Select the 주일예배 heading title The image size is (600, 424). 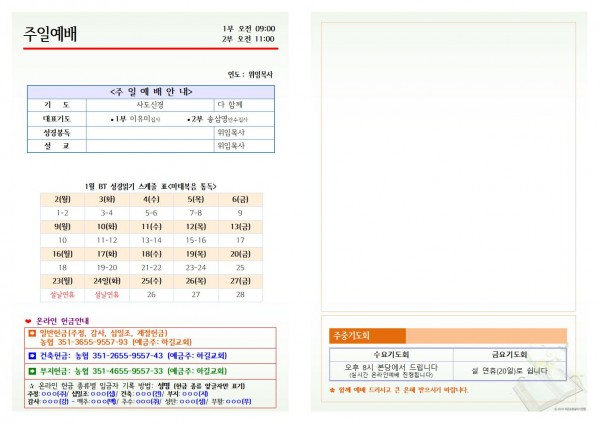click(x=50, y=35)
